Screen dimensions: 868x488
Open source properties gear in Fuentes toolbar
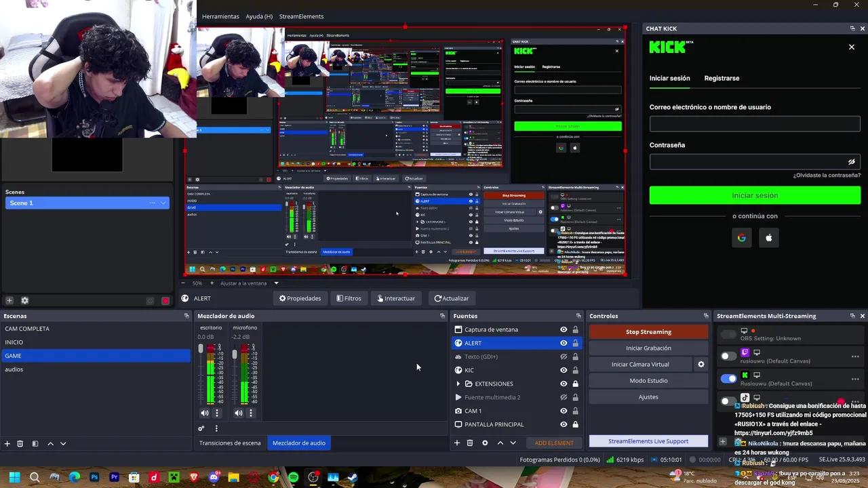[x=485, y=443]
